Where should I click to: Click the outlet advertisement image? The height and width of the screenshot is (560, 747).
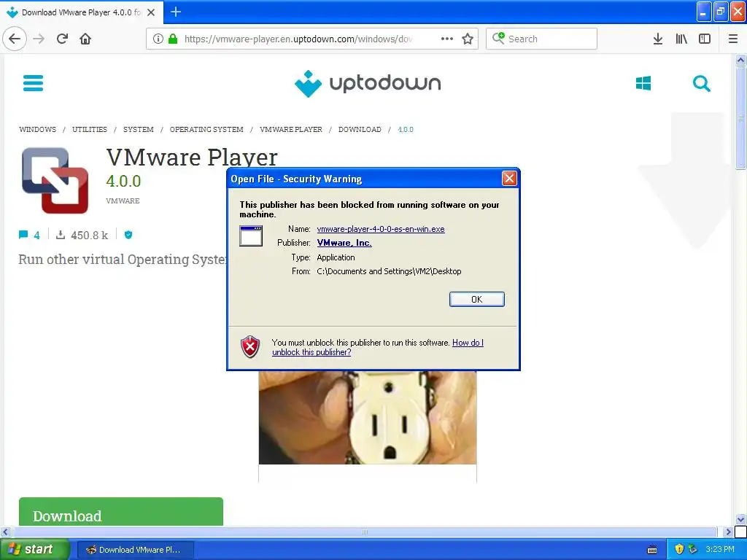pos(368,418)
